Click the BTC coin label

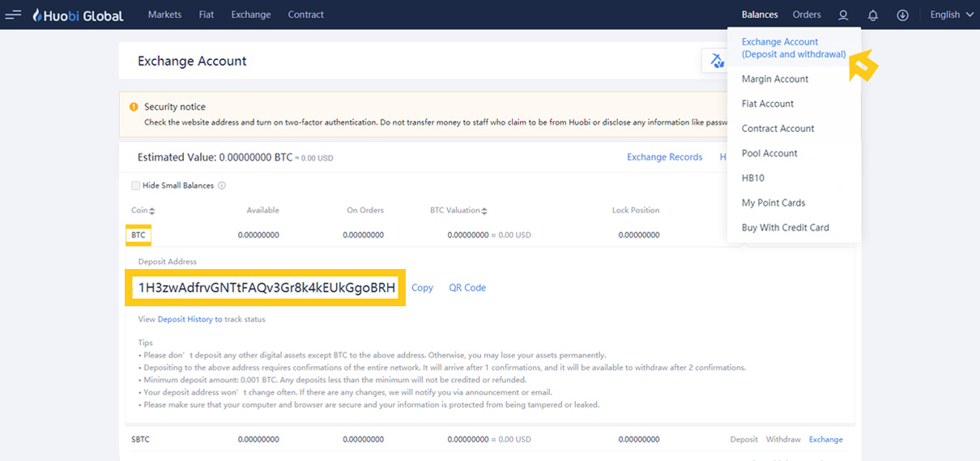pos(138,235)
